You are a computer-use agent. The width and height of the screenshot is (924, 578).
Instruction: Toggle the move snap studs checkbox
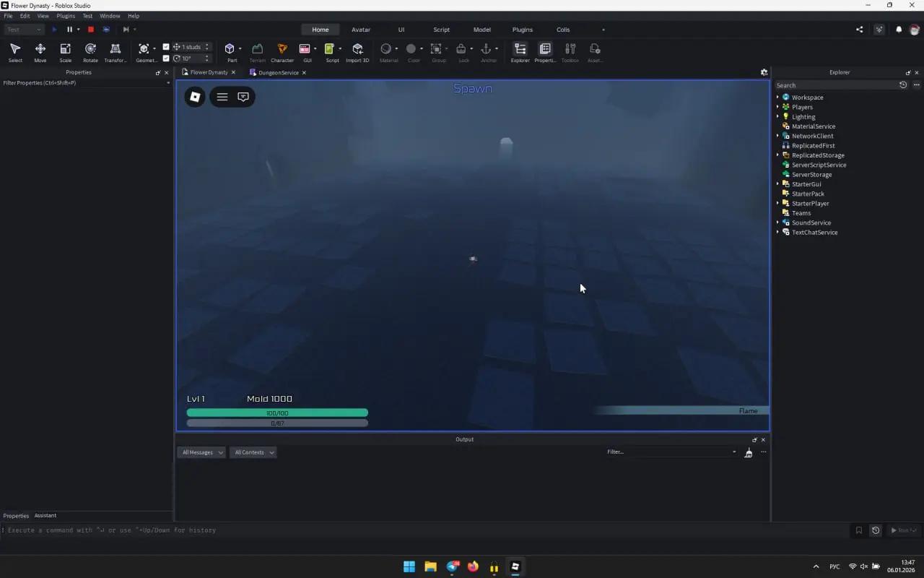tap(166, 47)
